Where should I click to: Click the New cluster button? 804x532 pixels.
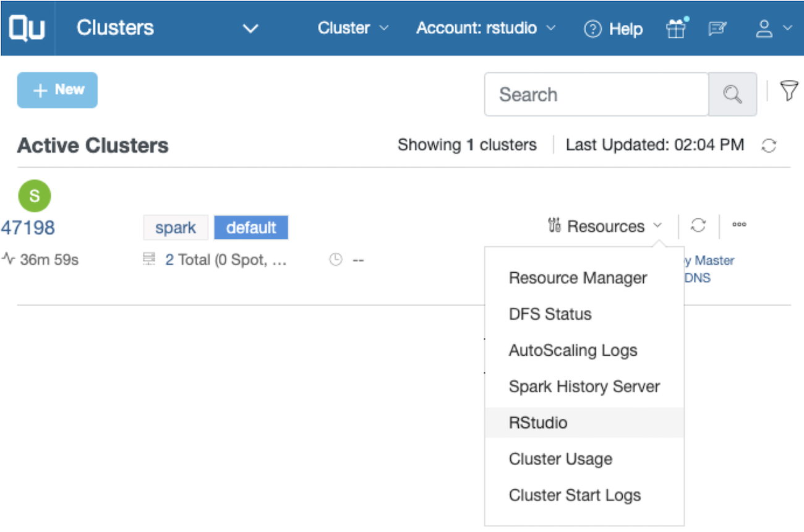(58, 90)
